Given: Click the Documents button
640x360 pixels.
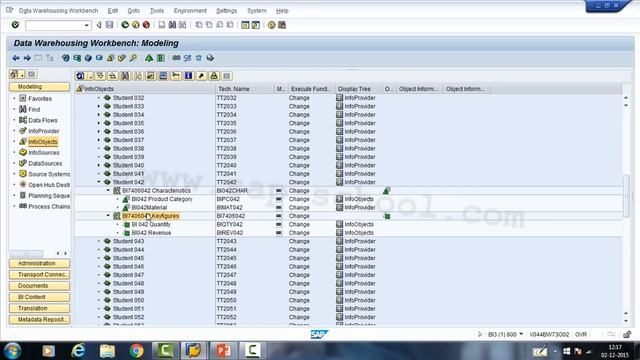Looking at the screenshot, I should [39, 286].
